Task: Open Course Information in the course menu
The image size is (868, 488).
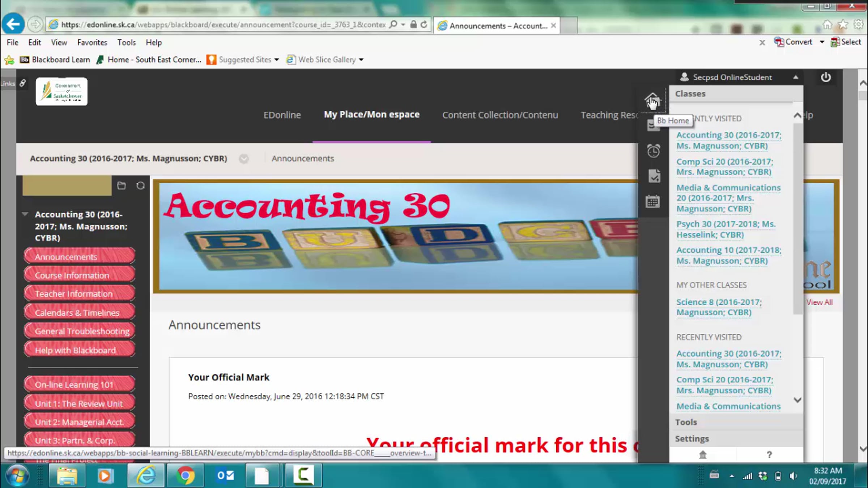Action: tap(80, 275)
